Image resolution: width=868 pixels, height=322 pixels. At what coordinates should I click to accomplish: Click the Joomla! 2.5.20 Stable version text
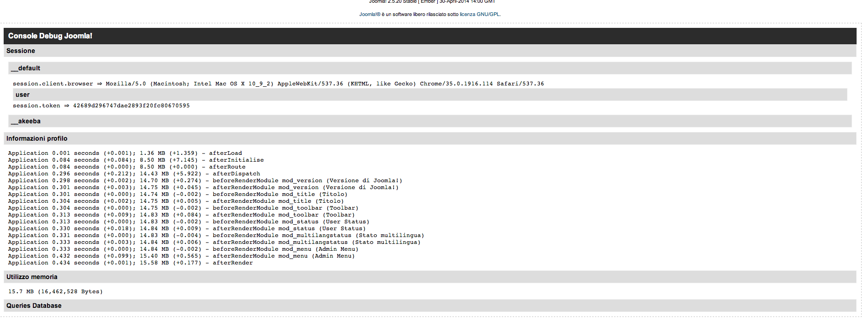click(432, 2)
